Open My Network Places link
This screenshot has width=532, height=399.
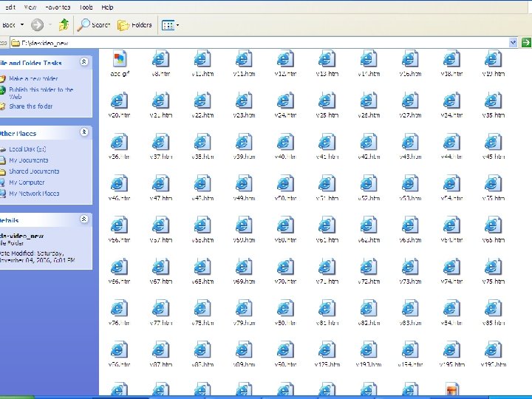point(34,194)
